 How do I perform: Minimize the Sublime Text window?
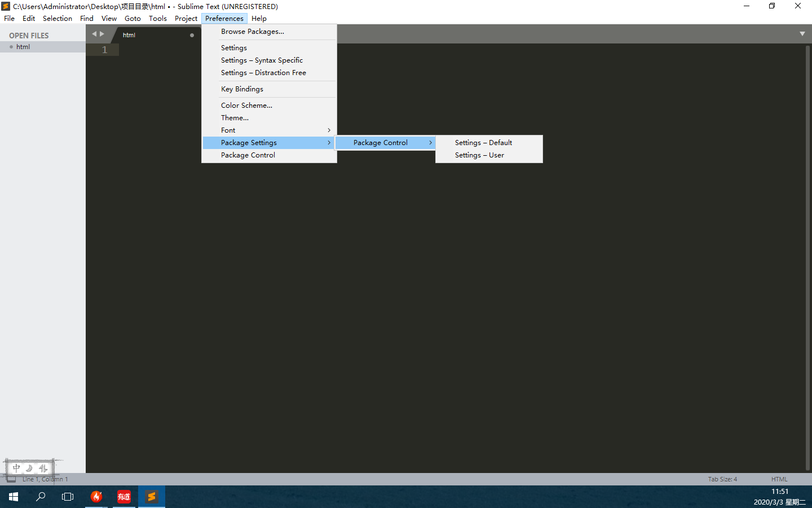tap(747, 6)
